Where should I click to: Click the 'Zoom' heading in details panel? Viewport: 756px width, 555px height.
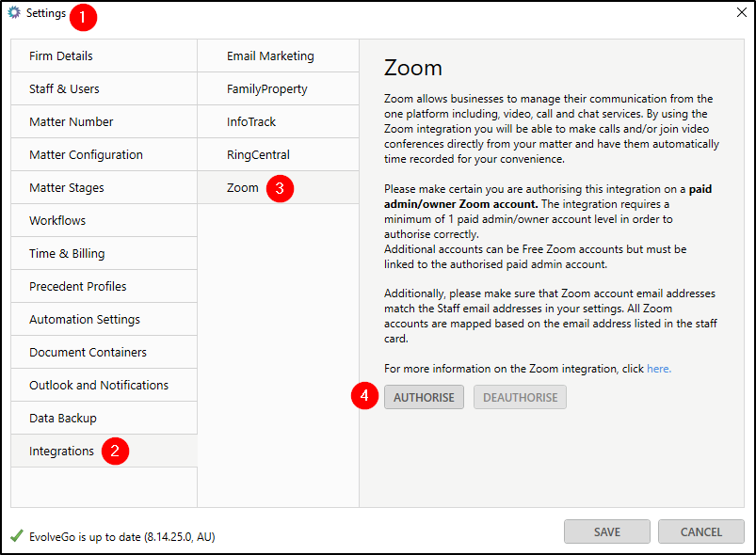point(413,68)
